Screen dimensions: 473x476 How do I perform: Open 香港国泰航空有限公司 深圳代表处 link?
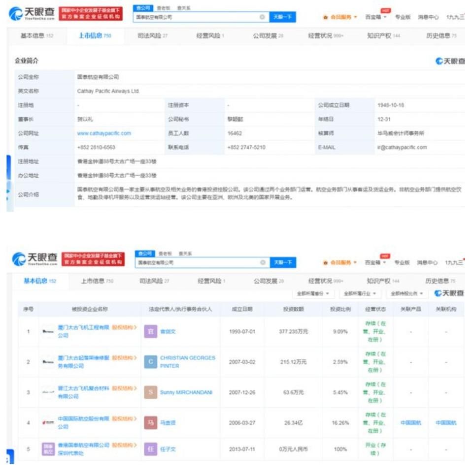83,449
